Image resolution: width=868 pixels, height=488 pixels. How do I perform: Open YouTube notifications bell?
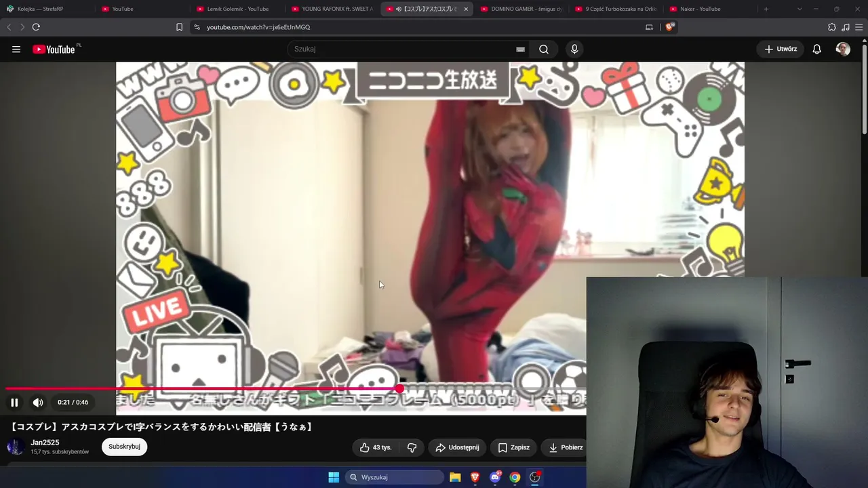pyautogui.click(x=817, y=49)
